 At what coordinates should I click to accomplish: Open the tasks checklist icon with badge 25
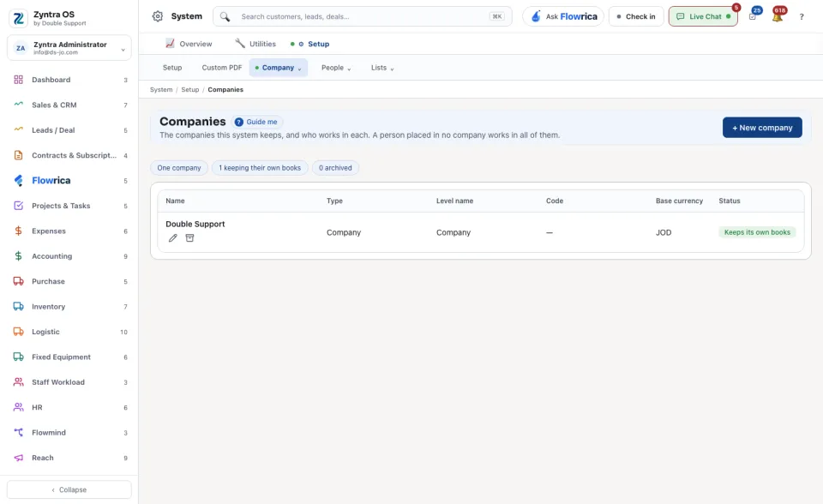[x=753, y=16]
